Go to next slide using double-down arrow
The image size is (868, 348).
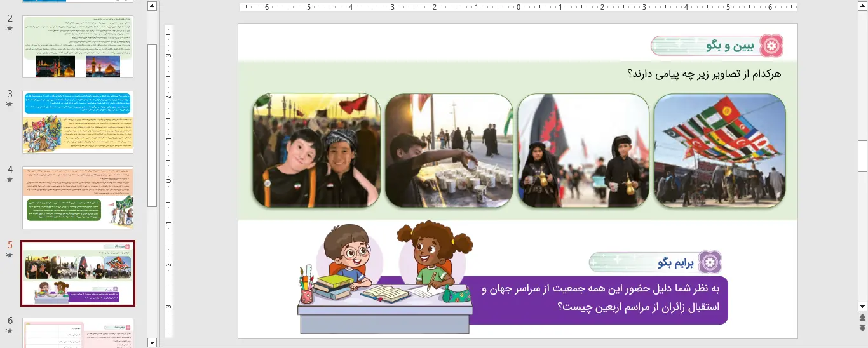862,328
